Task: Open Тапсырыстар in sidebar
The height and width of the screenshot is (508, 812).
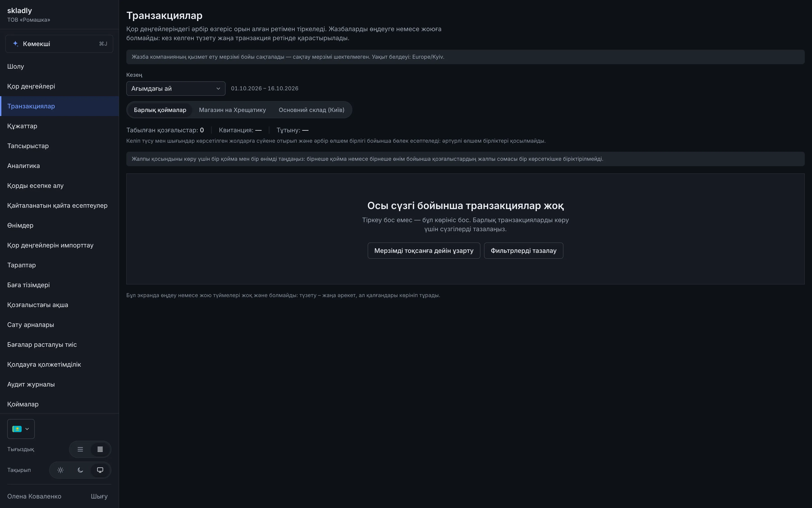Action: [x=59, y=146]
